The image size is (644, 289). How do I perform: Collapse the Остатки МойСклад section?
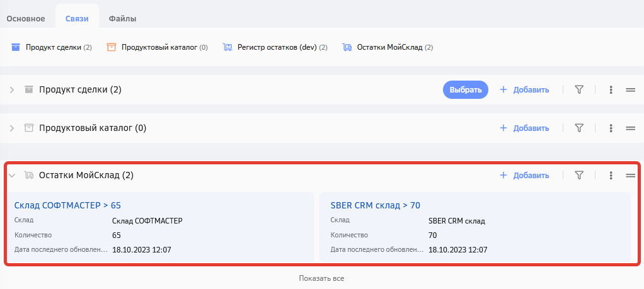pos(12,176)
